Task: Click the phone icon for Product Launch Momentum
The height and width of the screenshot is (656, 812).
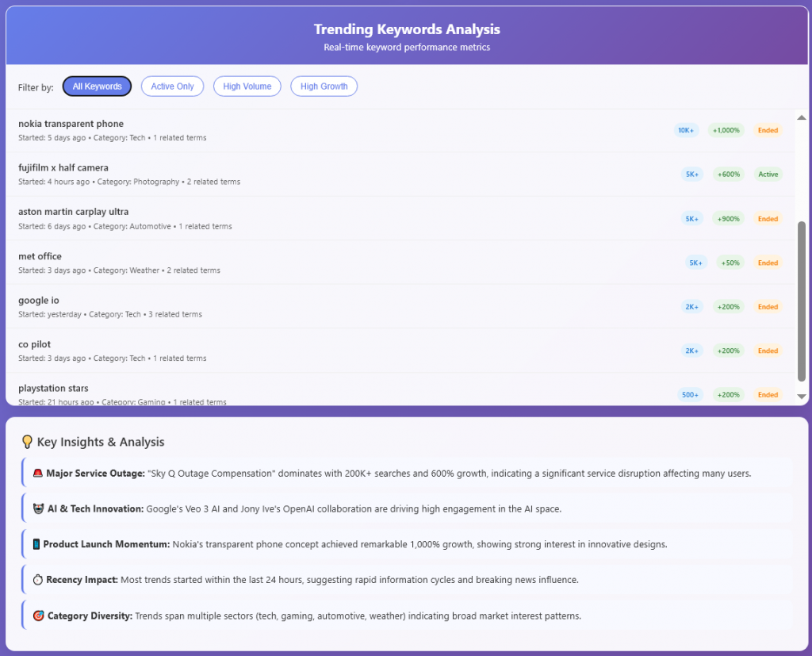Action: (x=36, y=544)
